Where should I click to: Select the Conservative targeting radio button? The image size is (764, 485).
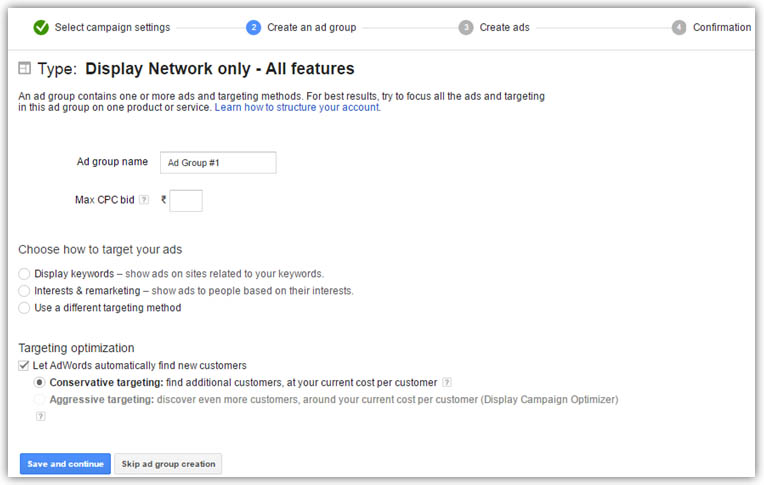[x=39, y=383]
